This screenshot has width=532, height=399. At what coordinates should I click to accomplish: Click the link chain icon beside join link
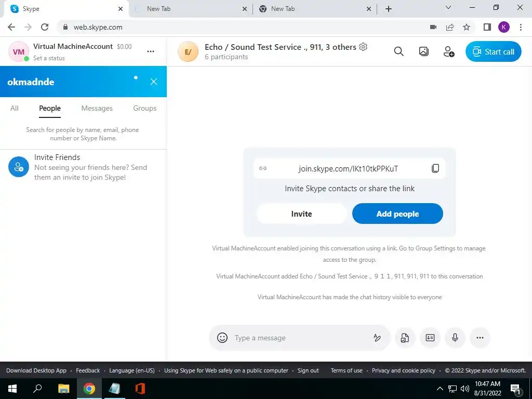pos(263,168)
